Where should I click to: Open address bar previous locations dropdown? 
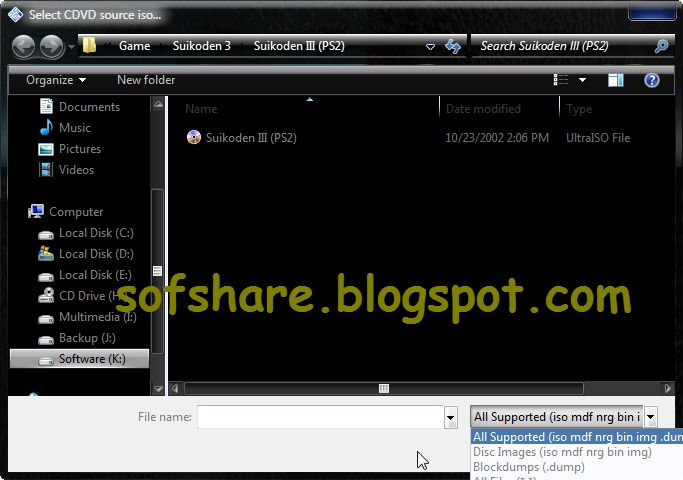(x=430, y=46)
